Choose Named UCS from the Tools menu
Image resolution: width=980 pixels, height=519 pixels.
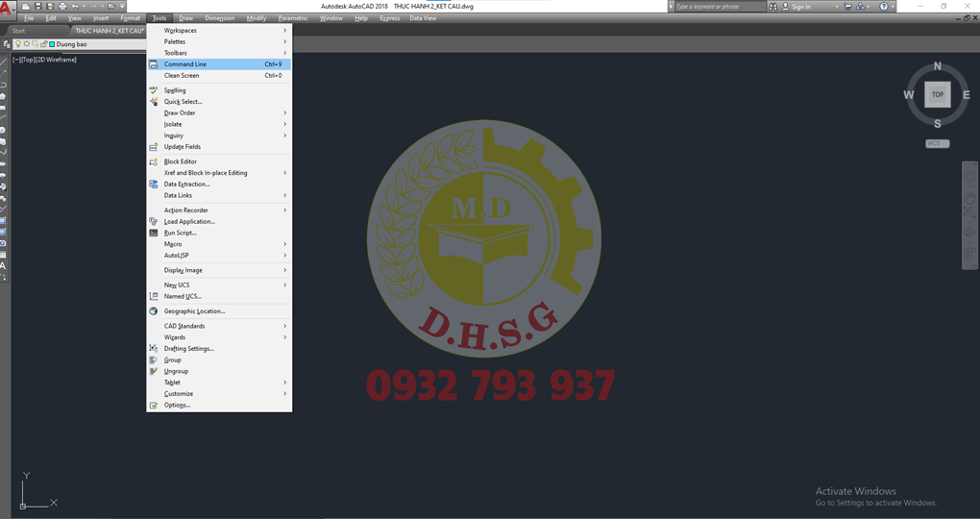(x=219, y=296)
